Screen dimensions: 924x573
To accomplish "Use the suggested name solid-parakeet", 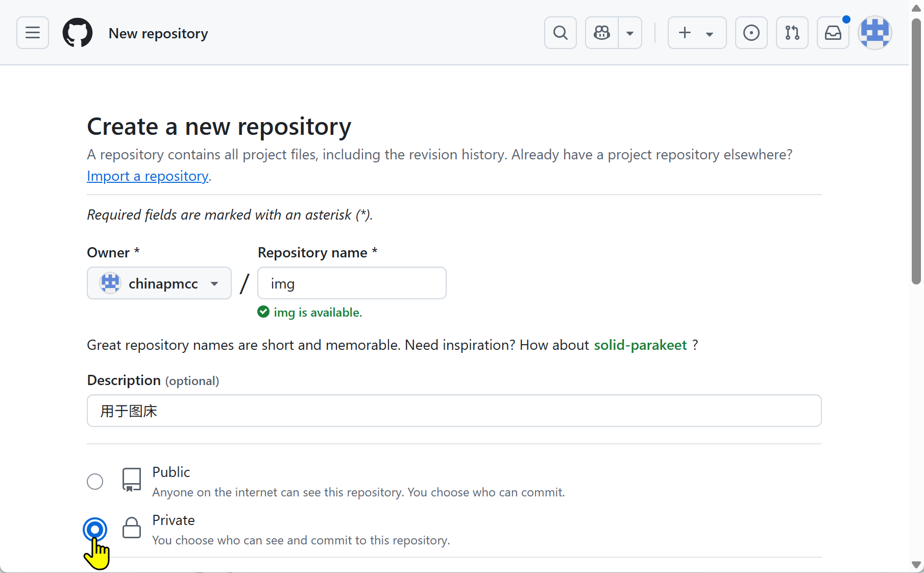I will coord(640,345).
